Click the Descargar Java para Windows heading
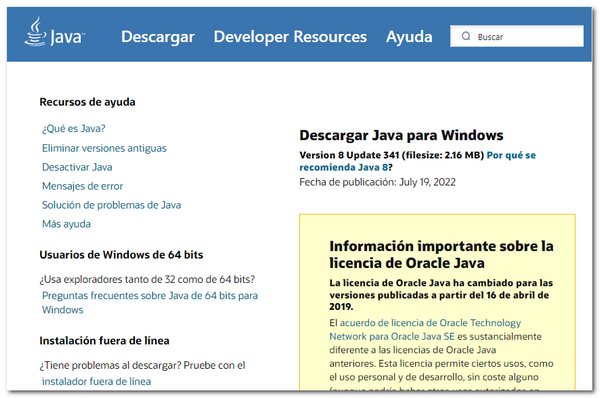 point(401,135)
